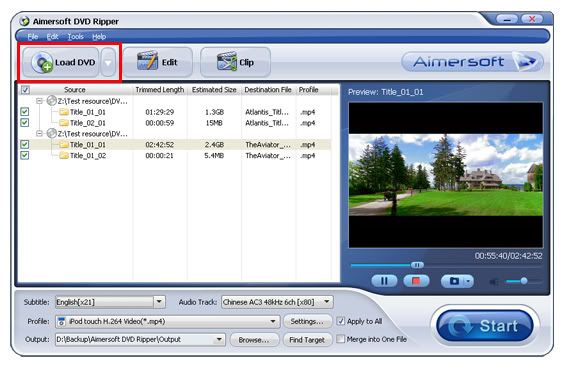
Task: Click the Start conversion button
Action: (485, 326)
